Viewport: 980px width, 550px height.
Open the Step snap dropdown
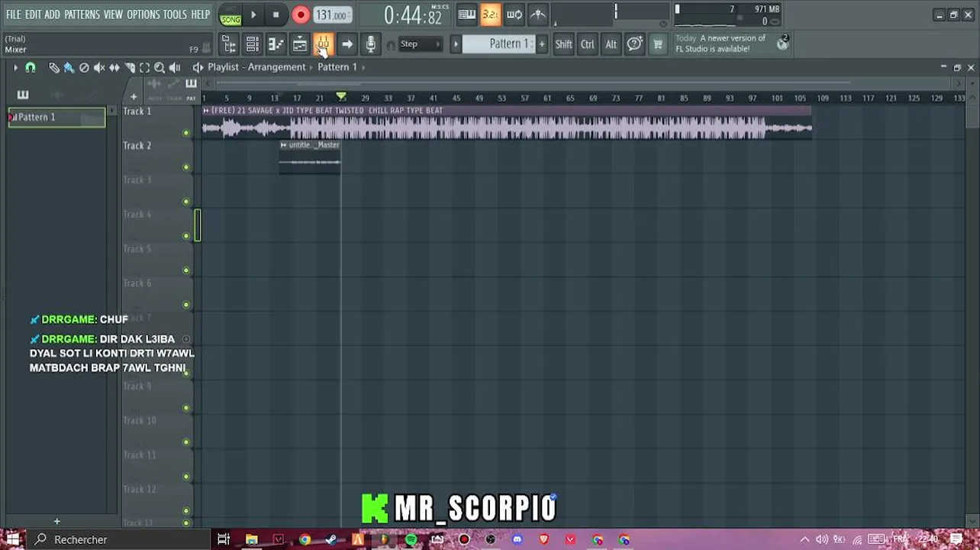[421, 44]
